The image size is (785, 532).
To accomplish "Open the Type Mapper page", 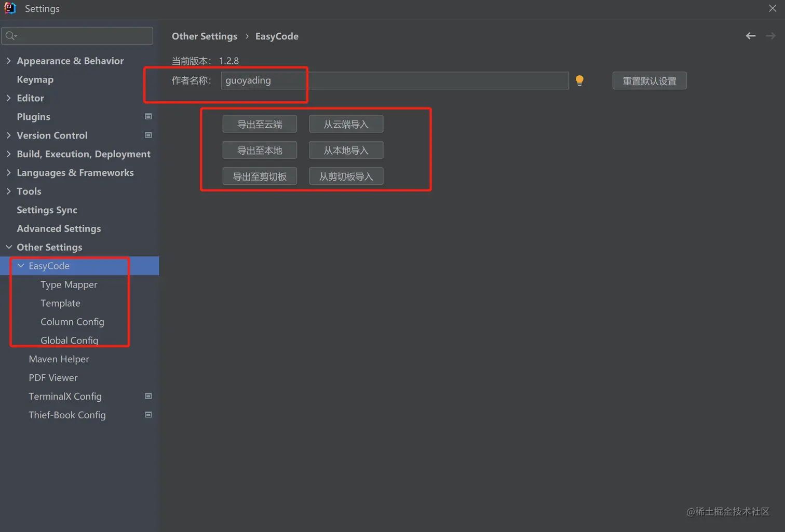I will point(69,285).
